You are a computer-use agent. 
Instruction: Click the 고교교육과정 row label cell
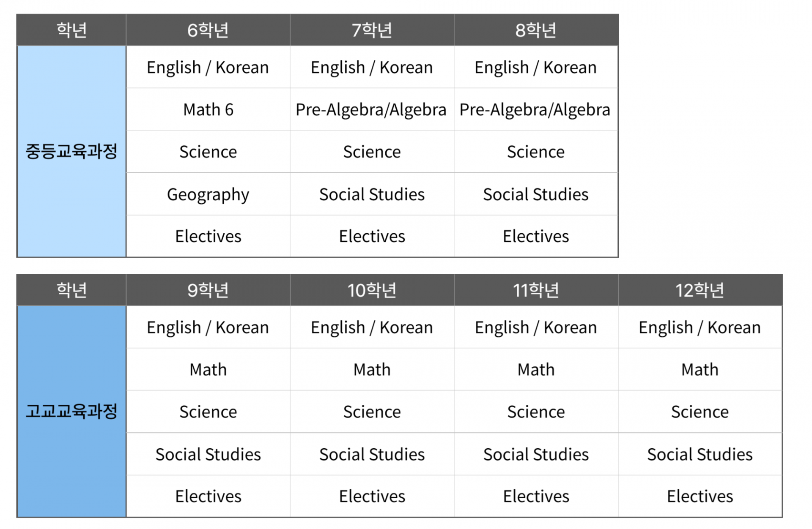71,411
